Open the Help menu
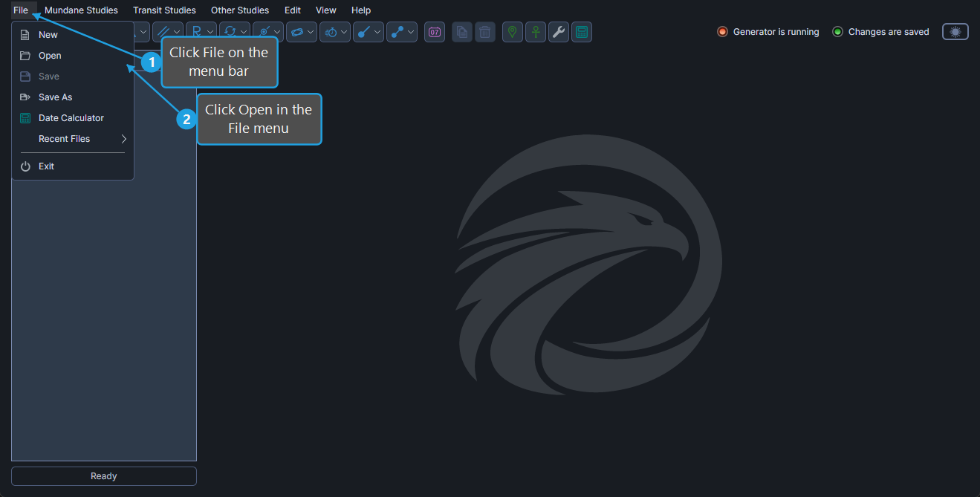 tap(361, 10)
